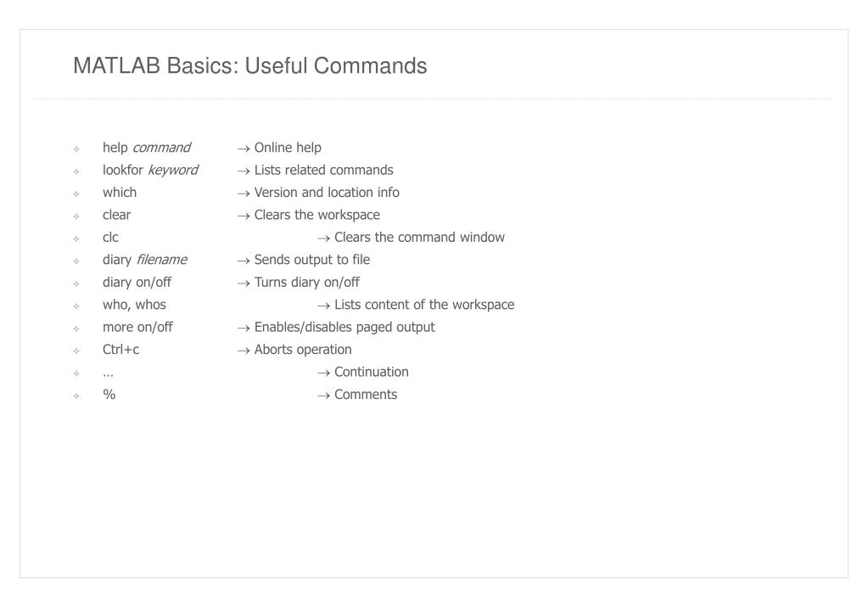Click the 'Enables/disables paged output' description
This screenshot has width=868, height=601.
344,328
